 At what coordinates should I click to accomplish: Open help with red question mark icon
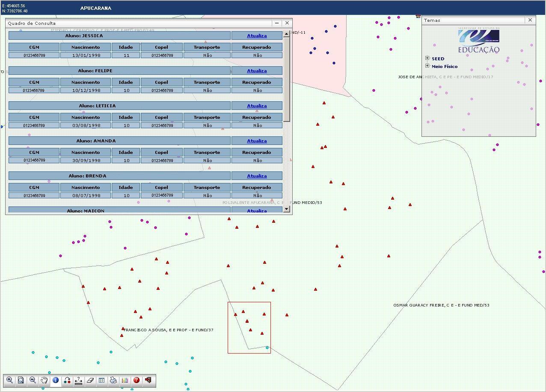point(136,380)
